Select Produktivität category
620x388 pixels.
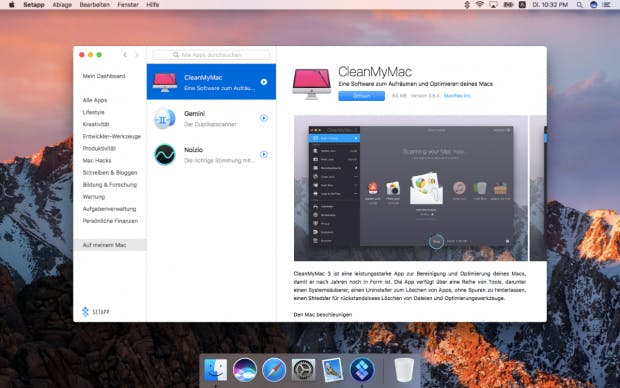point(99,148)
